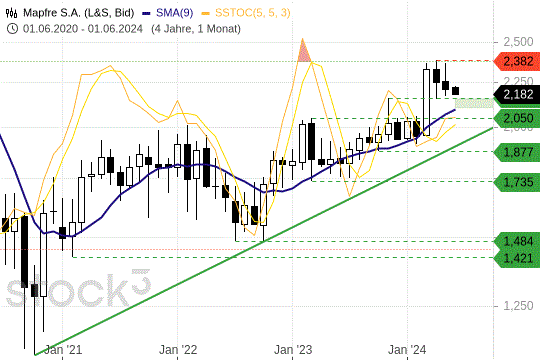Click the orange SSTOC legend color marker
This screenshot has width=540, height=360.
point(206,14)
